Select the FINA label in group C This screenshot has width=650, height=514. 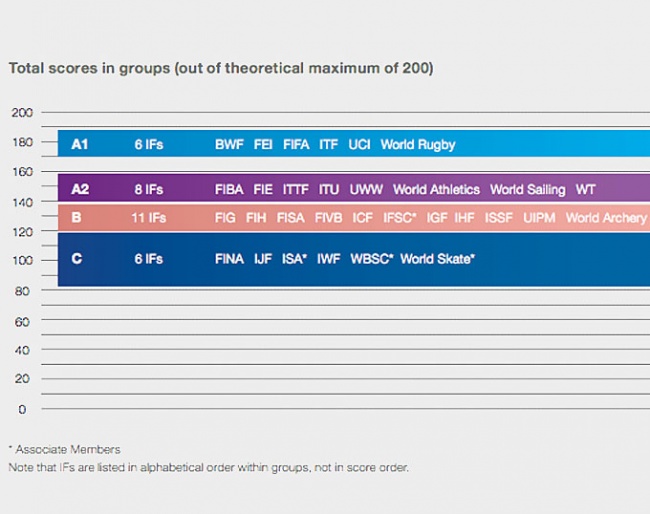[229, 259]
